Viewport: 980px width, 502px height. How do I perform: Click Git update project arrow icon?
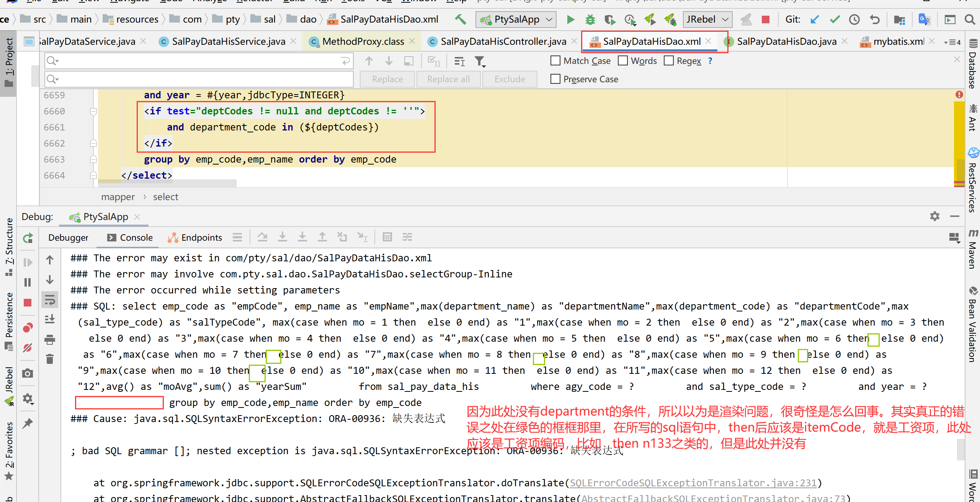point(815,20)
